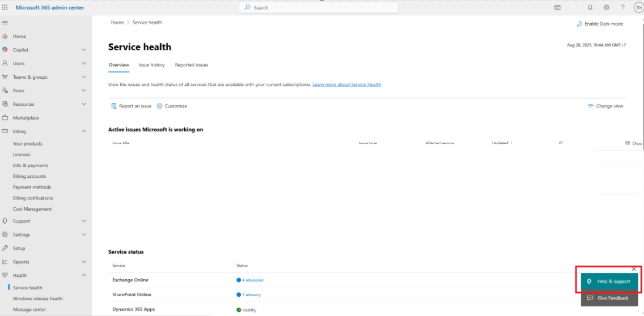Click the Enable Dark mode moon icon
Image resolution: width=644 pixels, height=316 pixels.
coord(579,24)
